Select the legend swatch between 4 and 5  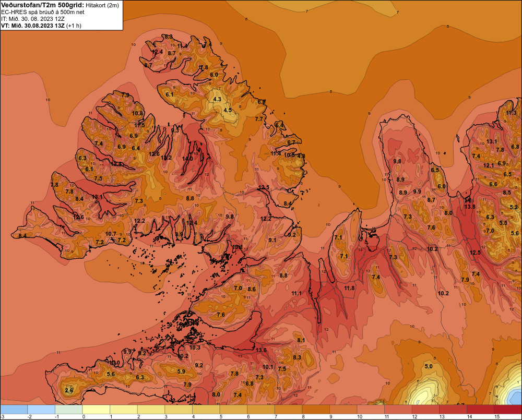[x=206, y=410]
